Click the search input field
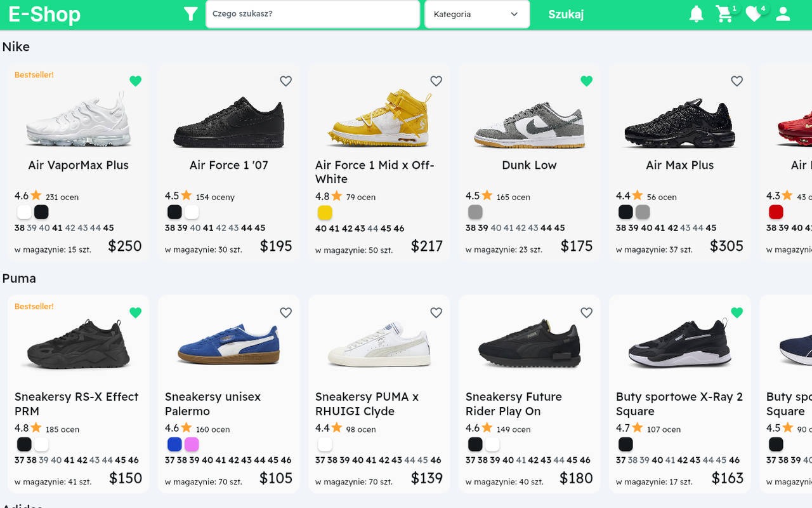 click(312, 13)
